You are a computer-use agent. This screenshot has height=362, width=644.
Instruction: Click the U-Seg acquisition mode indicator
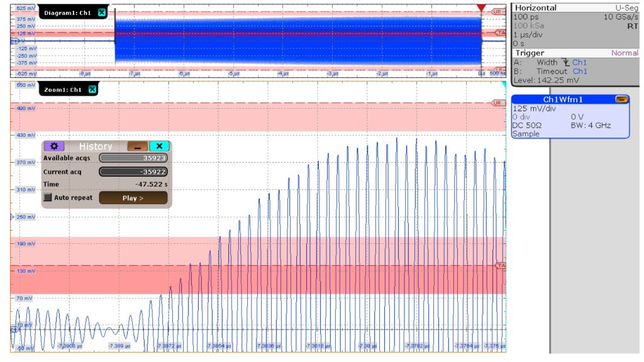(626, 7)
